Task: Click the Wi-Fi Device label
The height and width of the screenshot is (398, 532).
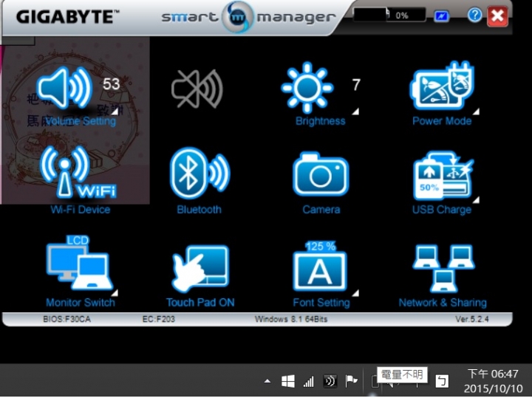Action: pos(81,210)
